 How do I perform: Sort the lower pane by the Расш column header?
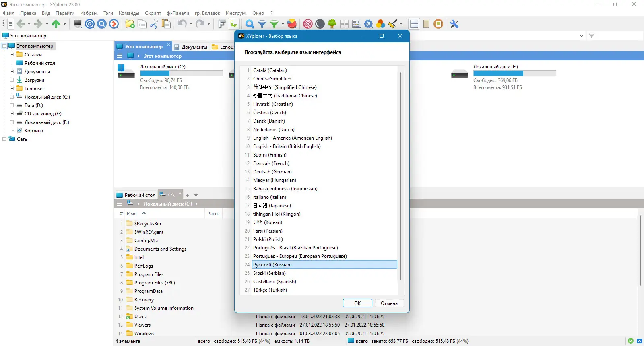point(213,214)
